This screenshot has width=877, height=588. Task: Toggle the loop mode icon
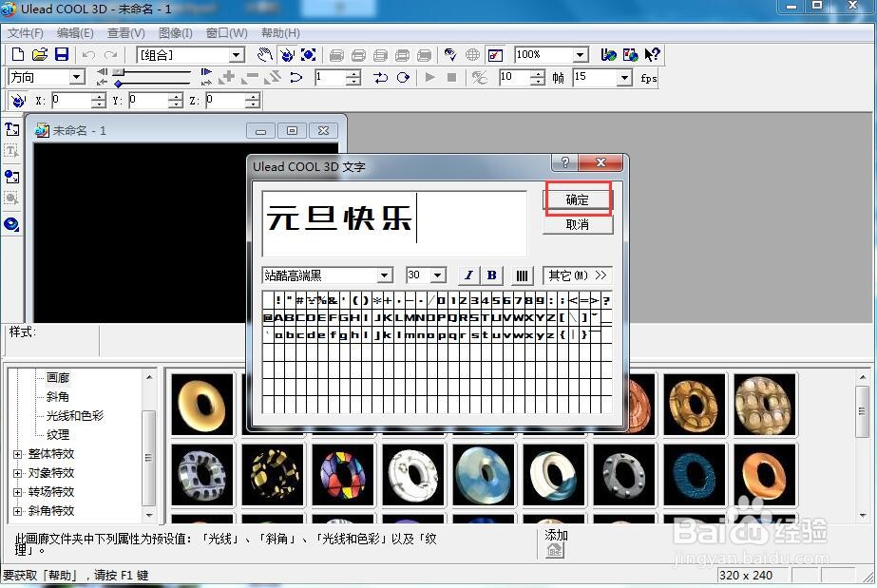pos(403,77)
